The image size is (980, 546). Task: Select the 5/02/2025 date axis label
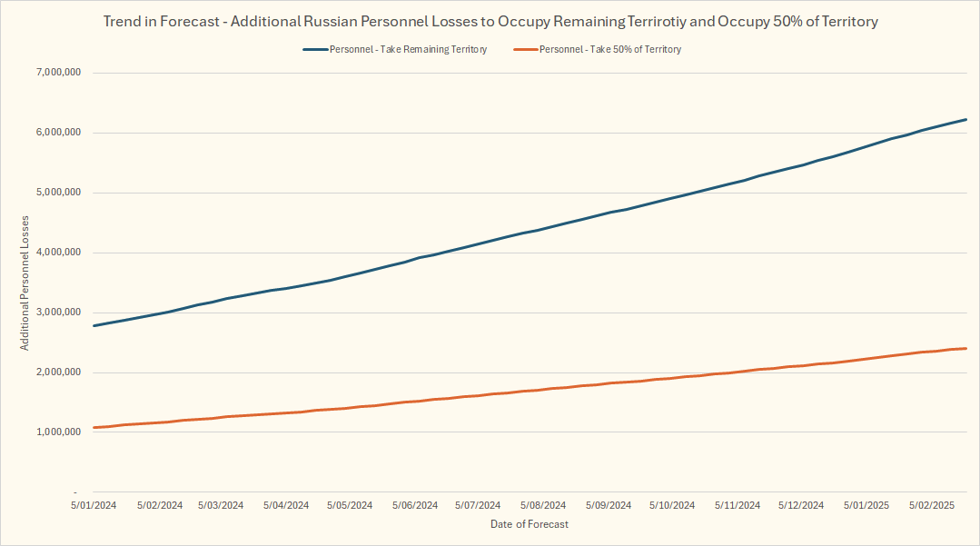pyautogui.click(x=930, y=505)
